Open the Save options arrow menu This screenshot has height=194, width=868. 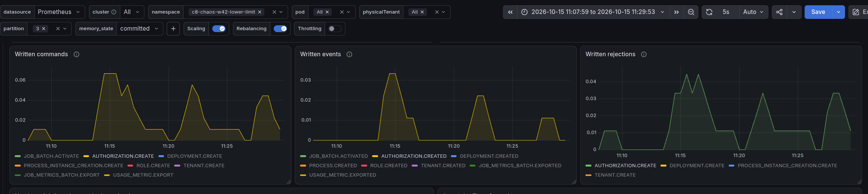[x=838, y=12]
